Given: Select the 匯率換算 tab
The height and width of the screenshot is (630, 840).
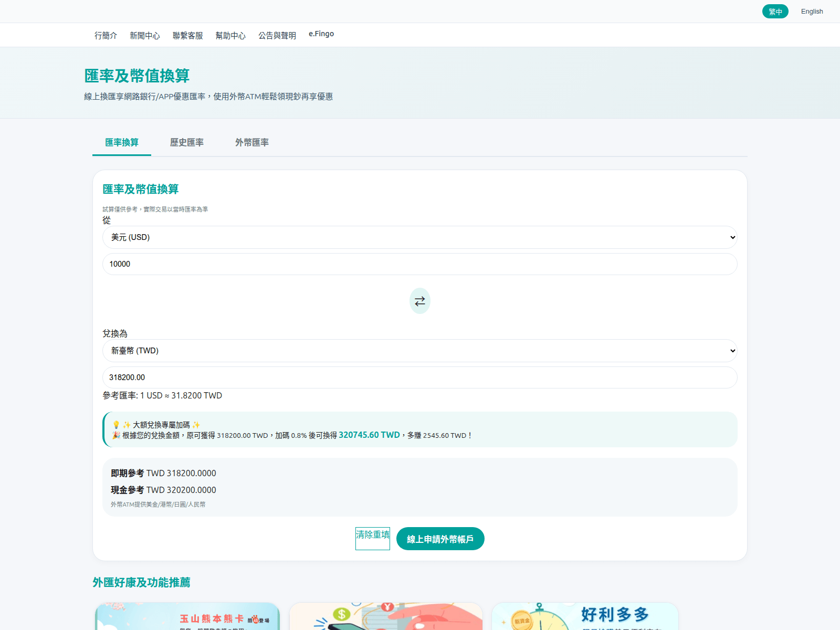Looking at the screenshot, I should (x=122, y=143).
